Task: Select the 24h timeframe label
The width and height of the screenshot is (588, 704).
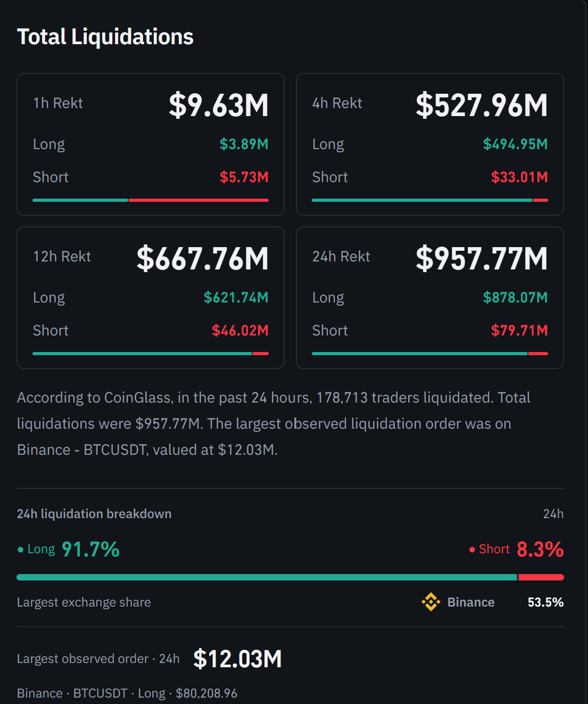Action: tap(553, 514)
